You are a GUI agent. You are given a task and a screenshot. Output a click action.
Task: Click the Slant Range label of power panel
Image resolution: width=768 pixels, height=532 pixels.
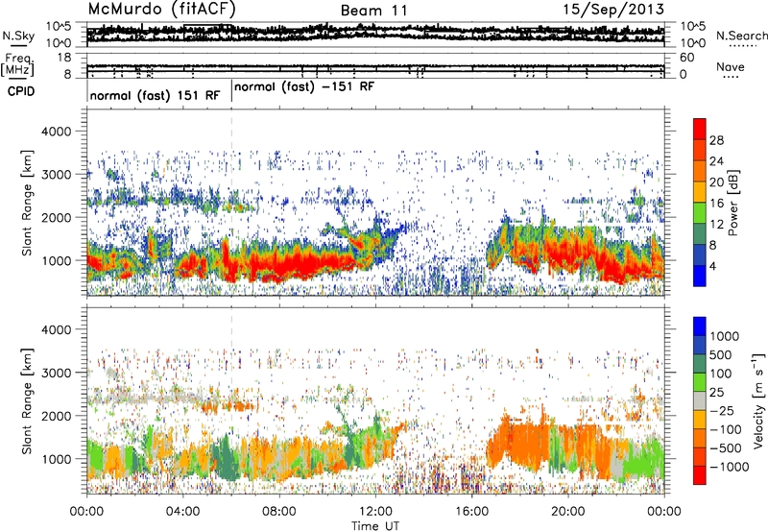click(27, 203)
